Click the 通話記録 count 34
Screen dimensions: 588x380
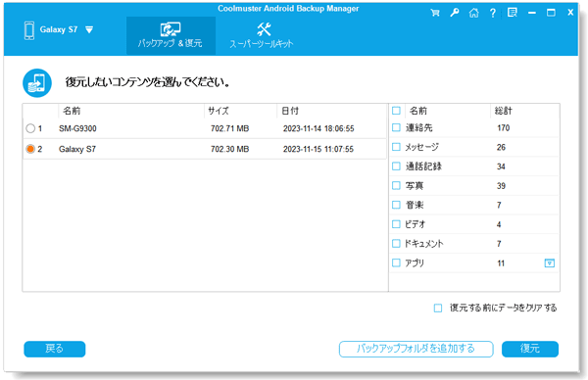pos(501,166)
